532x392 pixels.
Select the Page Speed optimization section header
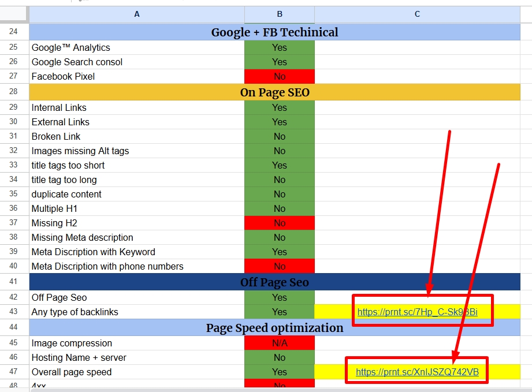tap(274, 328)
